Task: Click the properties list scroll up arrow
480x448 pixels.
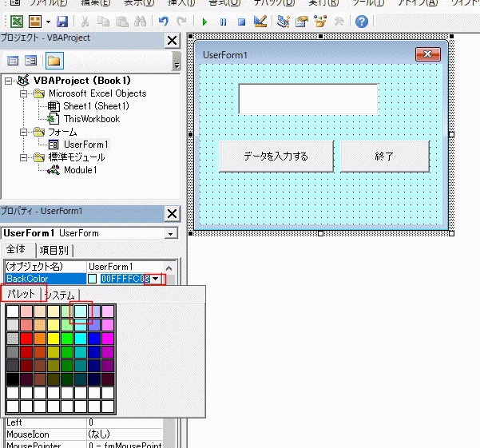Action: 169,268
